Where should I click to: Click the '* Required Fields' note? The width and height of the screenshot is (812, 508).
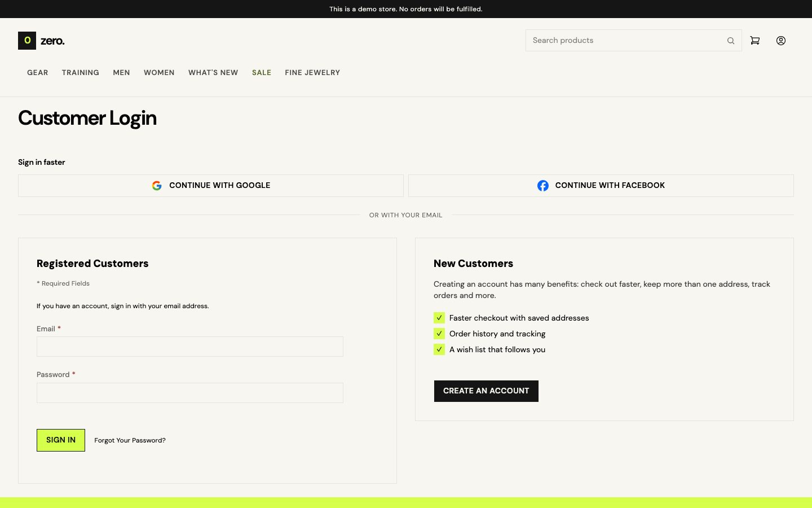pos(63,283)
